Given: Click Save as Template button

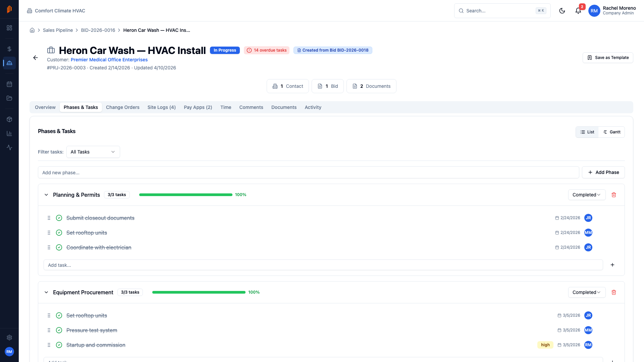Looking at the screenshot, I should (x=608, y=58).
